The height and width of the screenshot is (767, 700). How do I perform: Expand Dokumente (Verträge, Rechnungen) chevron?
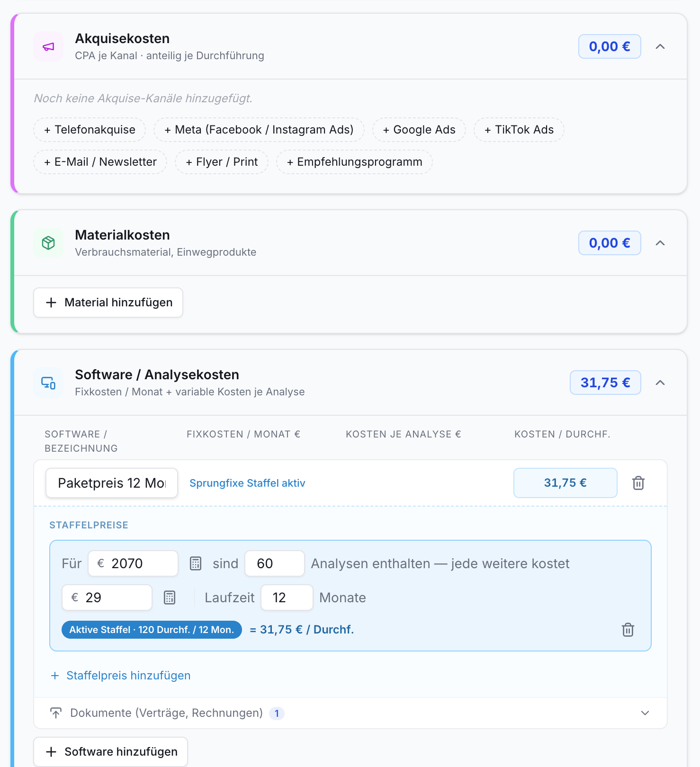pos(645,713)
